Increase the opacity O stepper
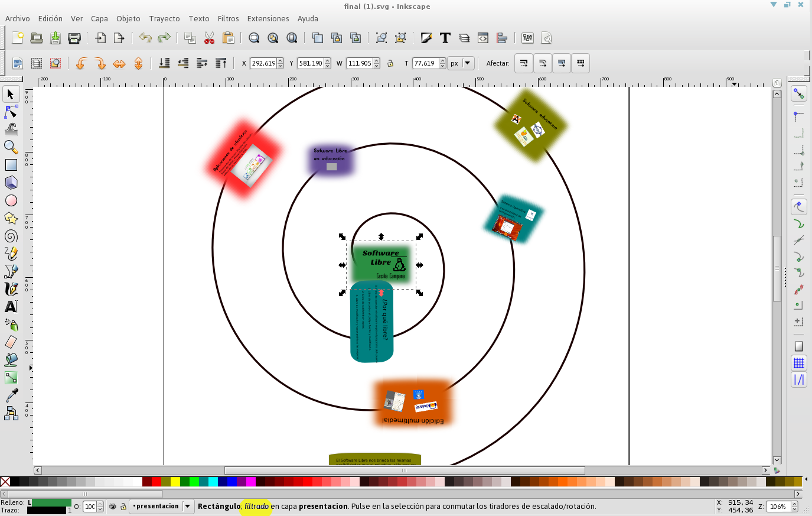 100,504
